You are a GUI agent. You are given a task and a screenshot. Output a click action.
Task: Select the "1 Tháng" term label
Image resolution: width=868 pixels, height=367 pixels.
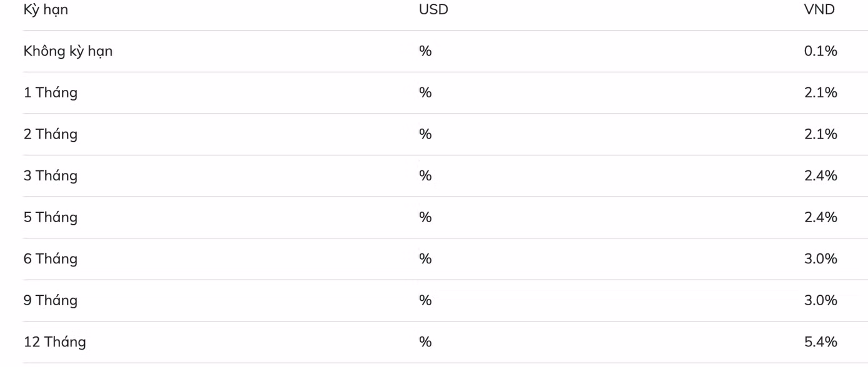point(51,93)
